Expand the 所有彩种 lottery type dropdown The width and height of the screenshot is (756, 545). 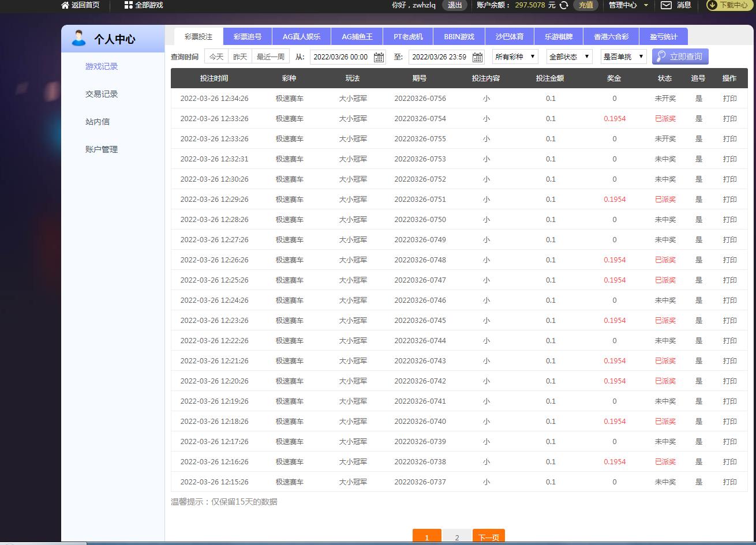click(x=515, y=57)
